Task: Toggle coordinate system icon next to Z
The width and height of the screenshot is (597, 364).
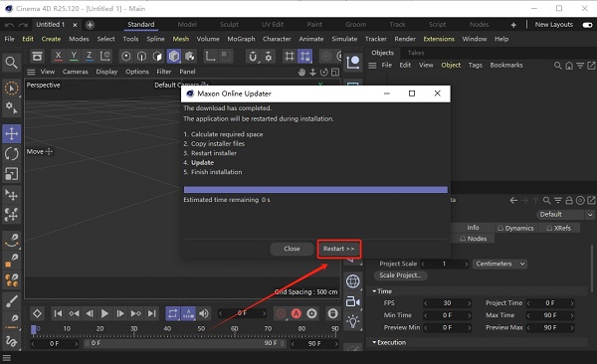Action: 105,56
